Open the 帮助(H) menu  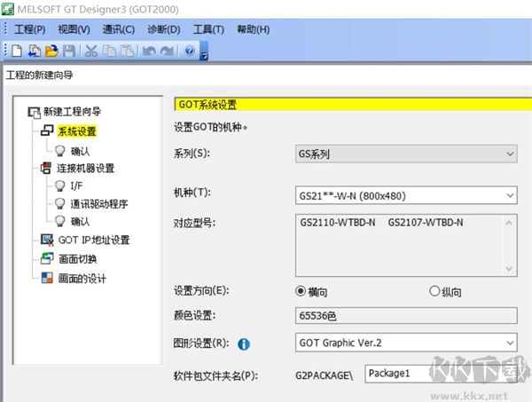253,29
